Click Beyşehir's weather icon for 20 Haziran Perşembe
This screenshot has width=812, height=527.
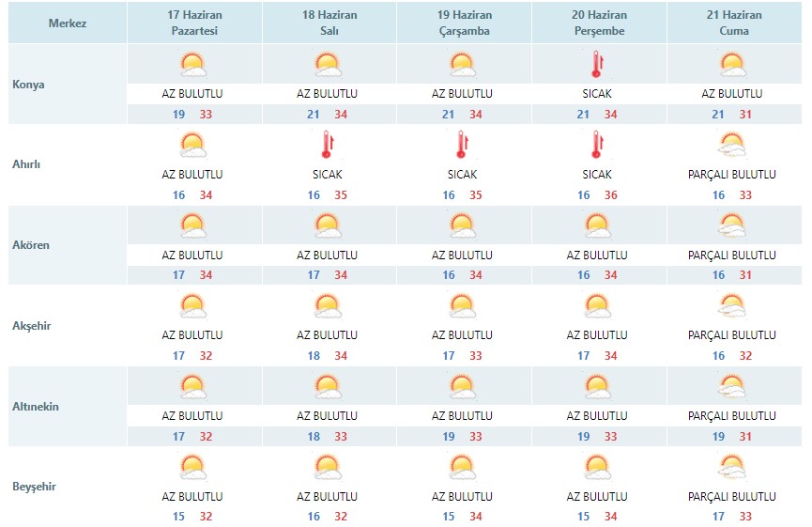click(x=597, y=467)
